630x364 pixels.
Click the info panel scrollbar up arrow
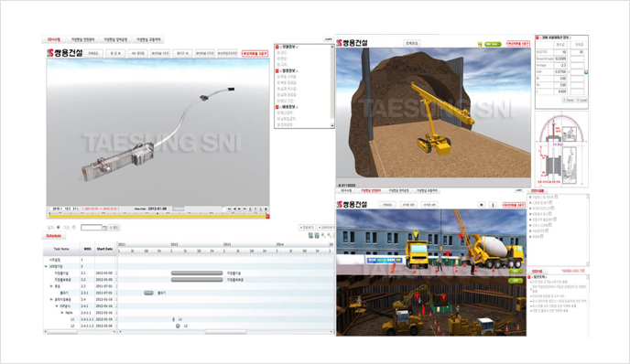click(x=332, y=47)
